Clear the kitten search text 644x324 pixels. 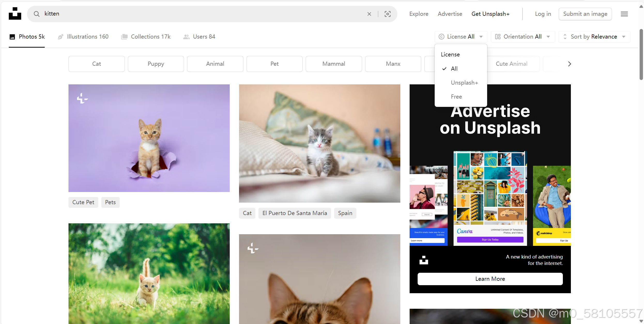pyautogui.click(x=369, y=14)
